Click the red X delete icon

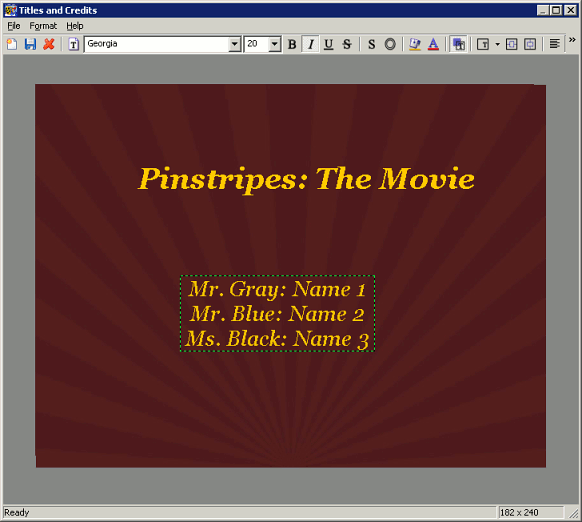tap(49, 44)
